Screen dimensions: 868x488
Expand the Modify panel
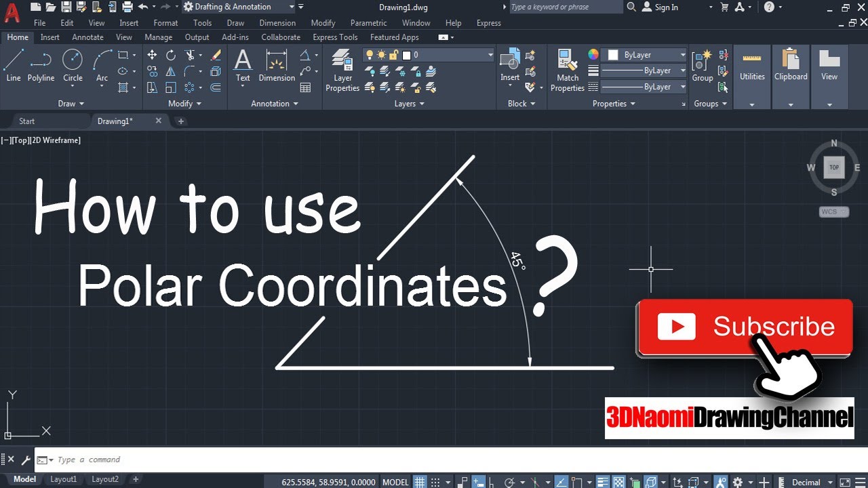pyautogui.click(x=184, y=104)
